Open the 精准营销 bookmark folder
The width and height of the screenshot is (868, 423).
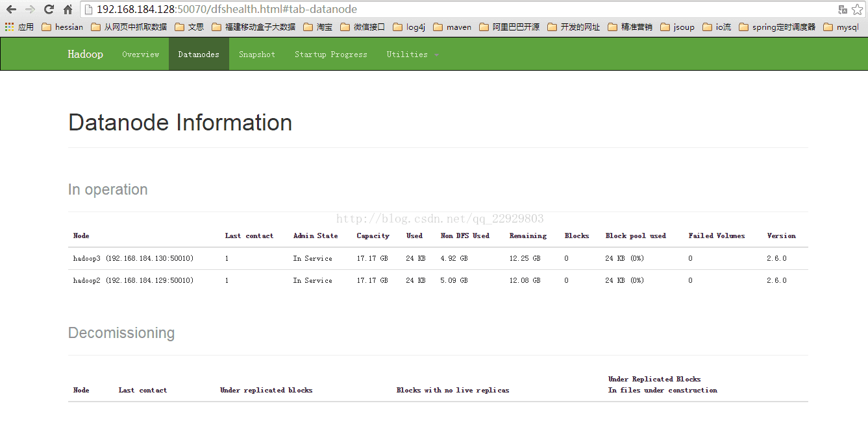[630, 27]
